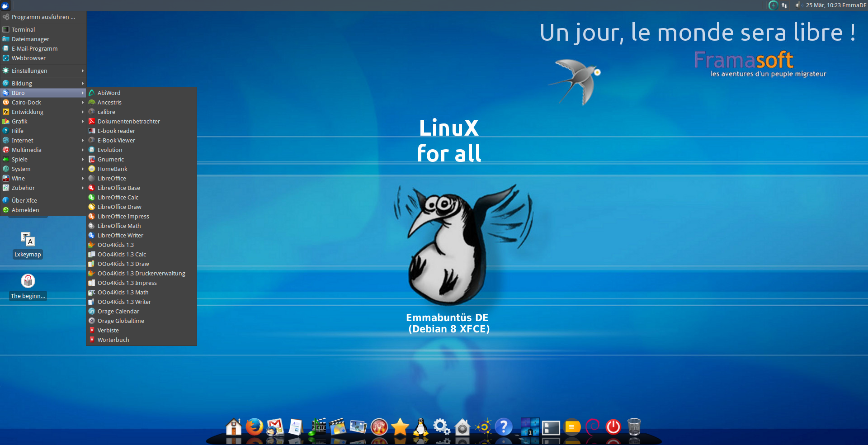Expand the System submenu
The image size is (868, 445).
[x=43, y=169]
